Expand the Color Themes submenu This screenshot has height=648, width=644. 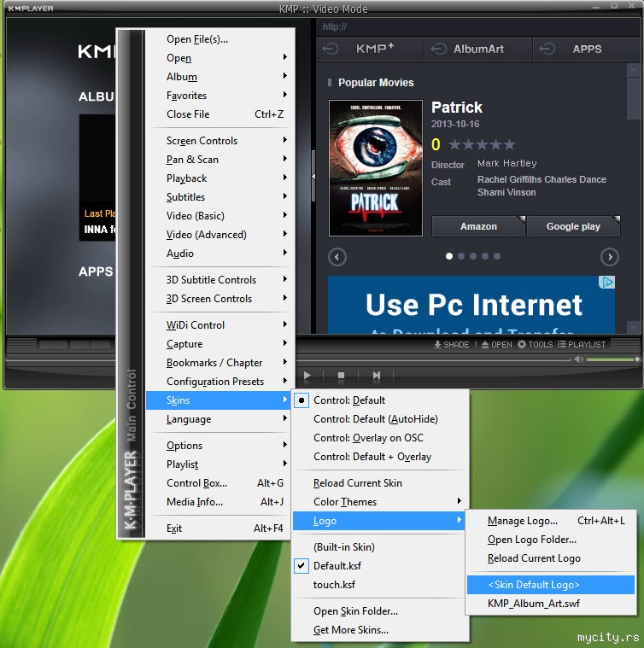coord(380,502)
